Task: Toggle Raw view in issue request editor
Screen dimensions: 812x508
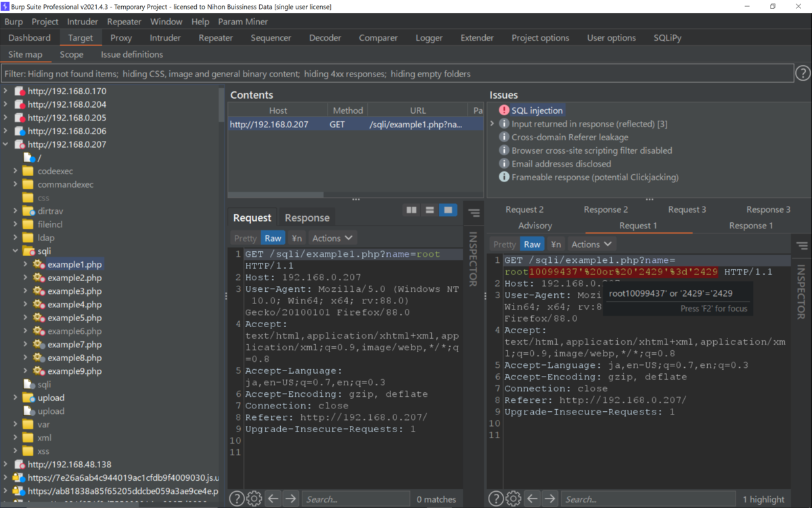Action: pos(532,245)
